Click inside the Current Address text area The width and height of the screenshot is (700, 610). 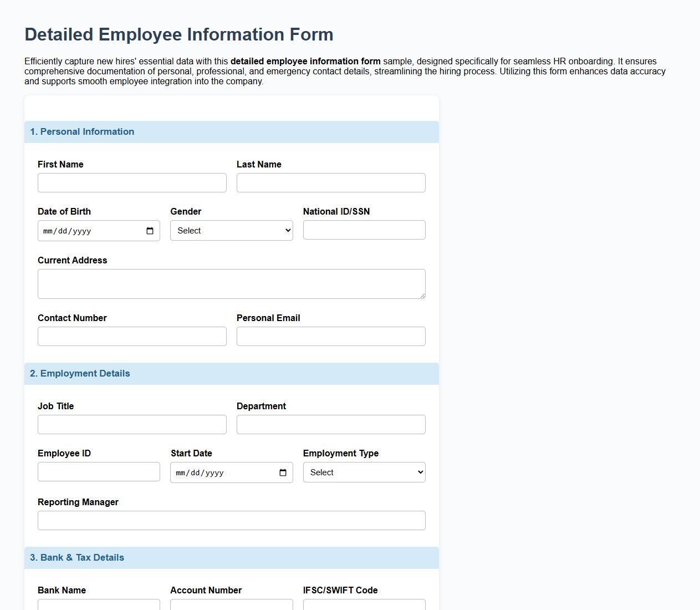pyautogui.click(x=231, y=283)
